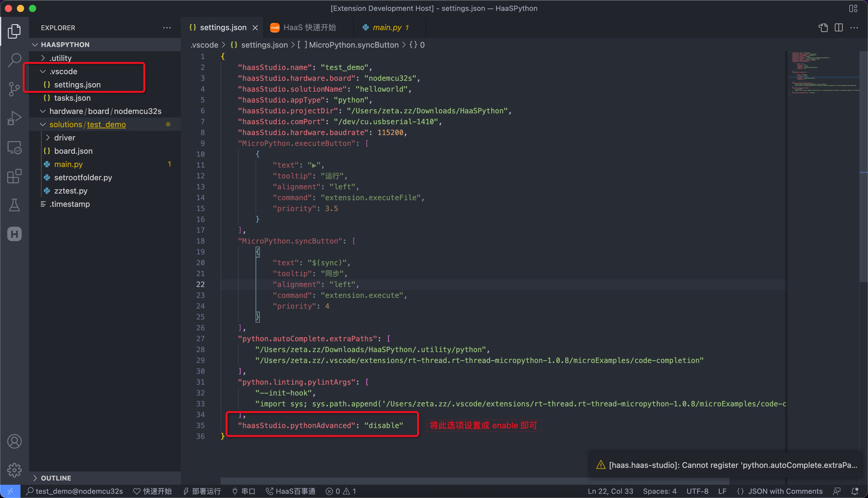Open Source Control view icon
The image size is (868, 498).
click(14, 89)
